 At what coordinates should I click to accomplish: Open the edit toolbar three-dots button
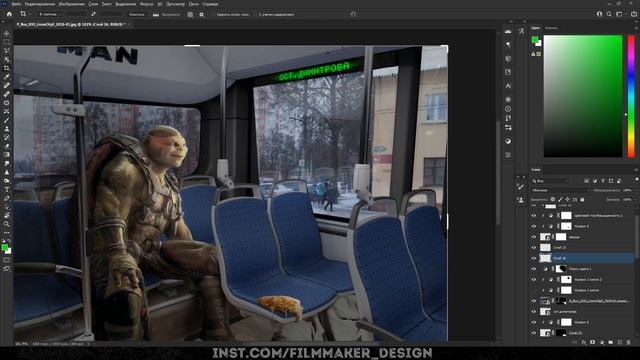[x=7, y=233]
